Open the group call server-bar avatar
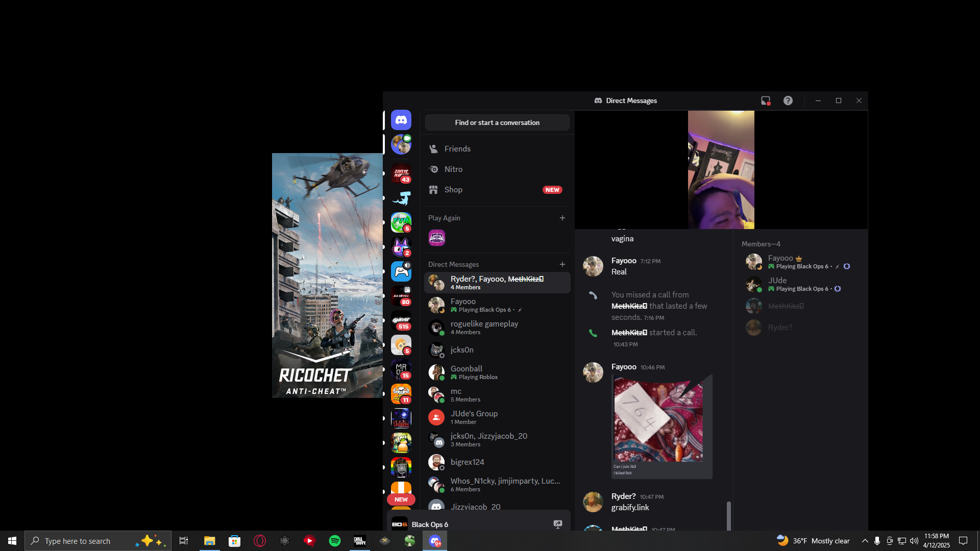 coord(401,144)
